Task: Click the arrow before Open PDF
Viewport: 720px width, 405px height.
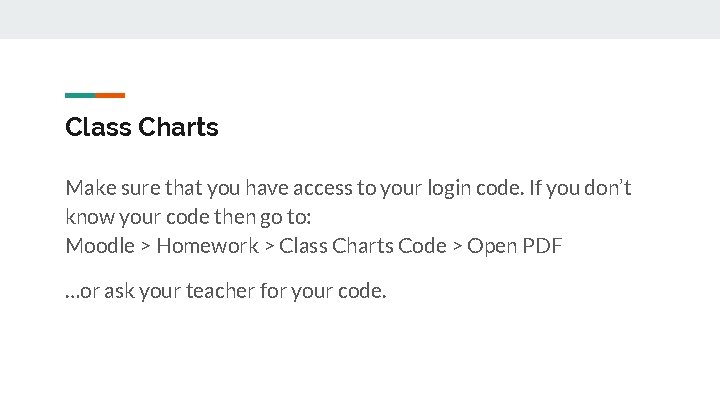Action: tap(457, 247)
